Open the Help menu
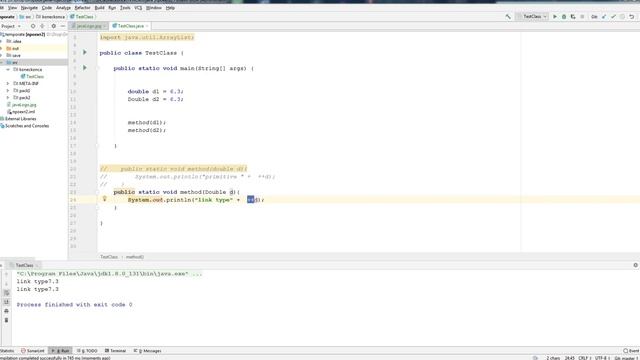Viewport: 640px width, 360px height. point(170,8)
